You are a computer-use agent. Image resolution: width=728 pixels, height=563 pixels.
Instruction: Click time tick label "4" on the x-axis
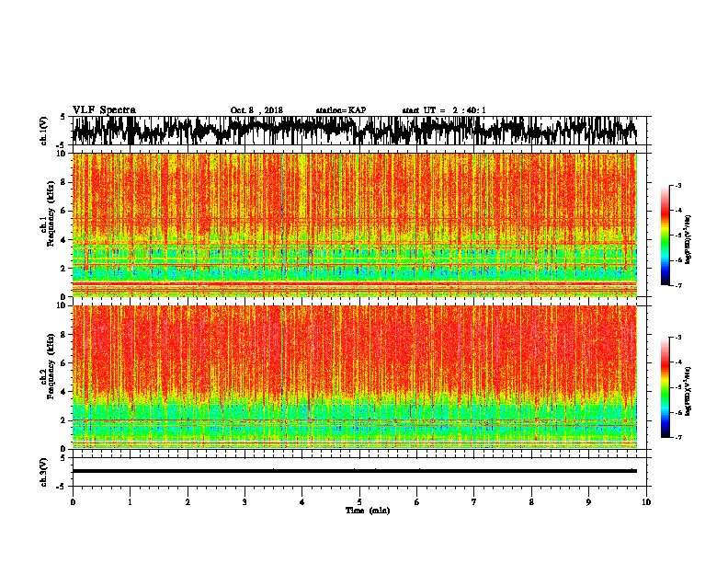(x=302, y=502)
